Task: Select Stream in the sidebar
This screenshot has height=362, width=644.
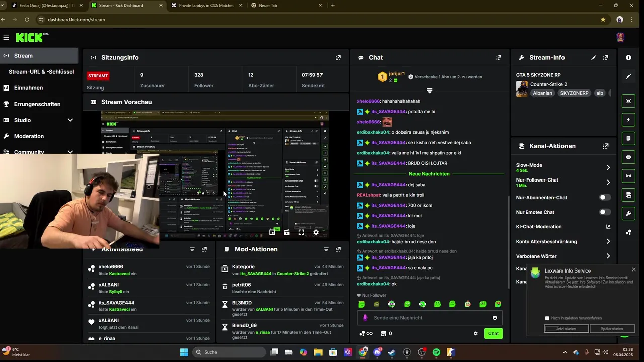Action: pyautogui.click(x=40, y=56)
